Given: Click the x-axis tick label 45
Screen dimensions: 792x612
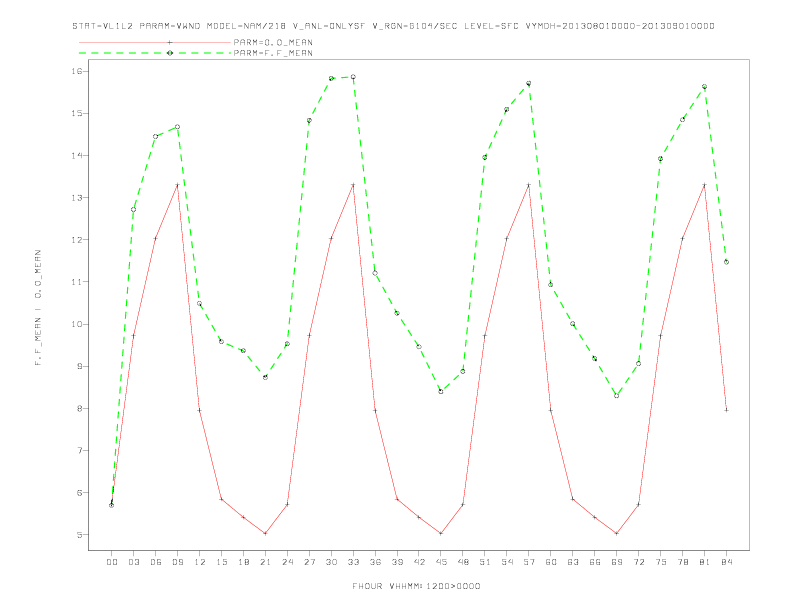Looking at the screenshot, I should [441, 562].
